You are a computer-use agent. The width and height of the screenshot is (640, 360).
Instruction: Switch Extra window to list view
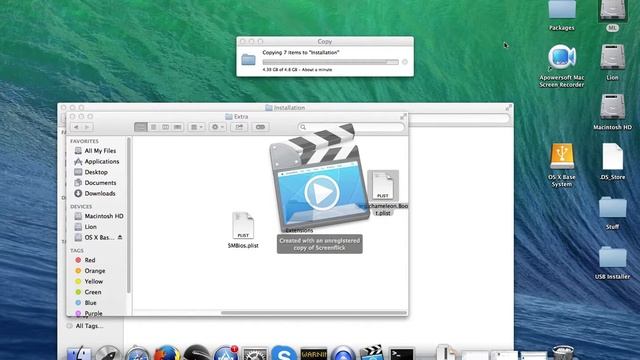coord(153,127)
